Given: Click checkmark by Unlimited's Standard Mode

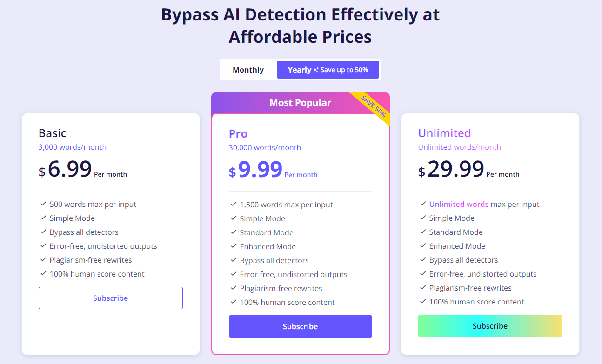Looking at the screenshot, I should tap(423, 232).
